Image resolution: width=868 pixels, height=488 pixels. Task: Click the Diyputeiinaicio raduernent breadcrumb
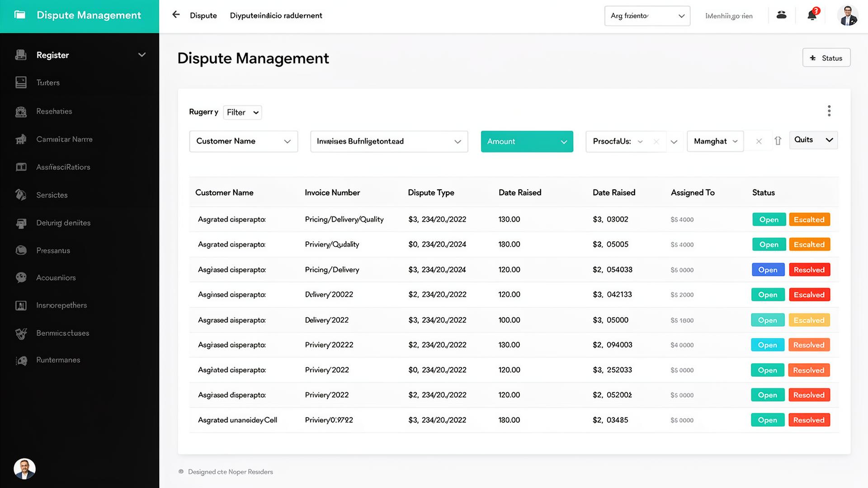[x=276, y=15]
